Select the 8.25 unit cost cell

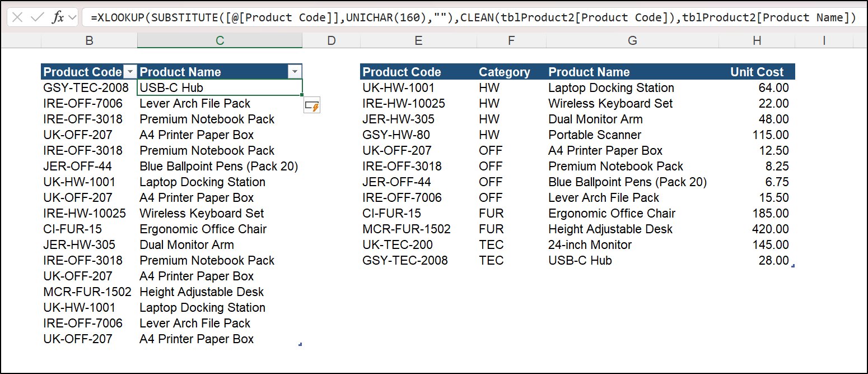757,166
